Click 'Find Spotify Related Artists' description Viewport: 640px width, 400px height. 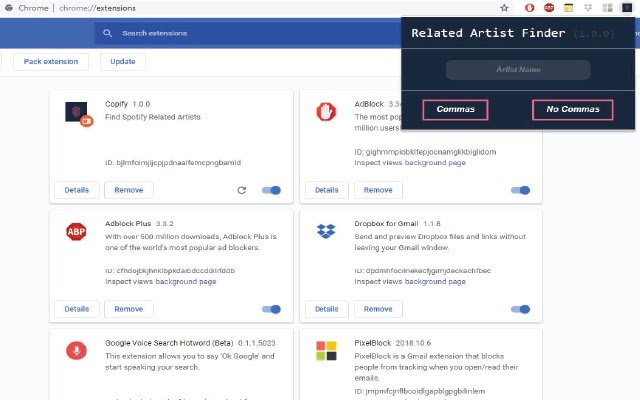pos(153,117)
